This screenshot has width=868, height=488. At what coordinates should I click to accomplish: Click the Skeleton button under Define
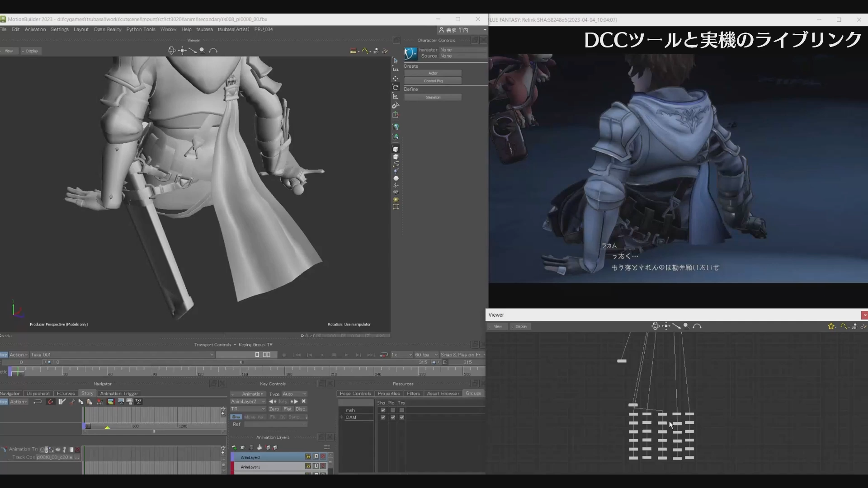(433, 97)
